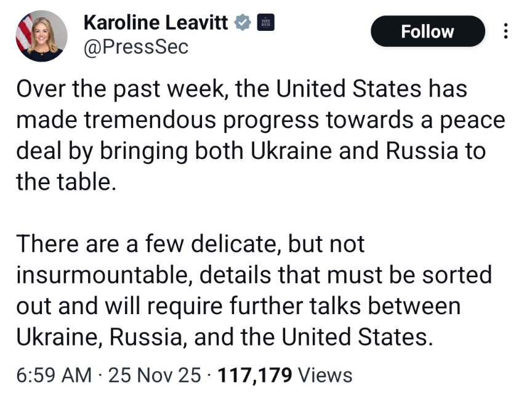Click the White House affiliation badge
The height and width of the screenshot is (401, 532).
click(265, 23)
